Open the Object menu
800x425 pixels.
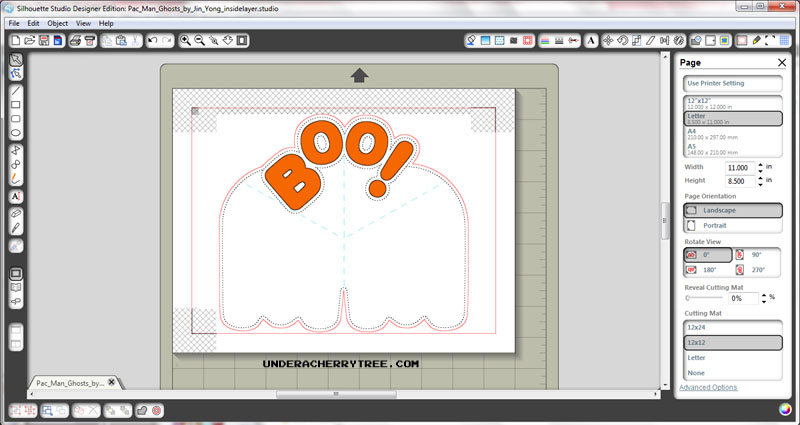(58, 23)
